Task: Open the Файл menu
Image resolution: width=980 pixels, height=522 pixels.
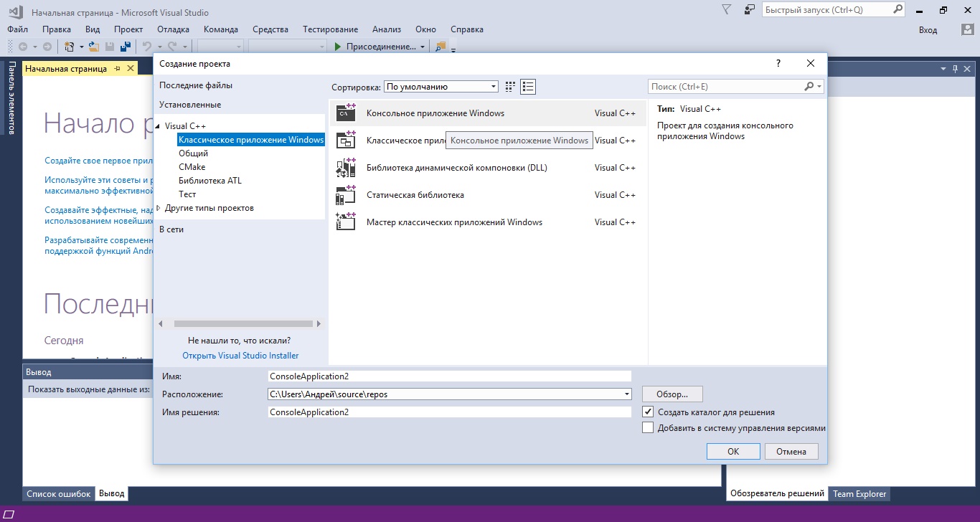Action: pos(17,29)
